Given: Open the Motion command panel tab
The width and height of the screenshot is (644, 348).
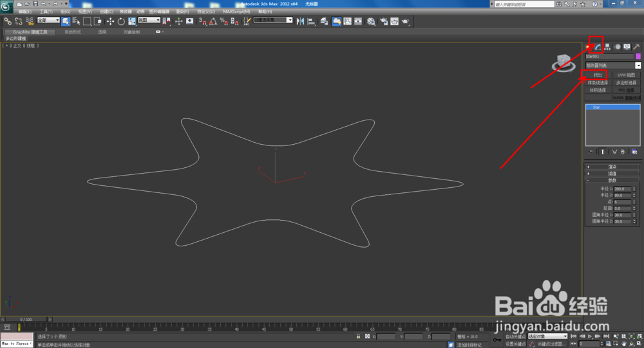Looking at the screenshot, I should [x=618, y=47].
